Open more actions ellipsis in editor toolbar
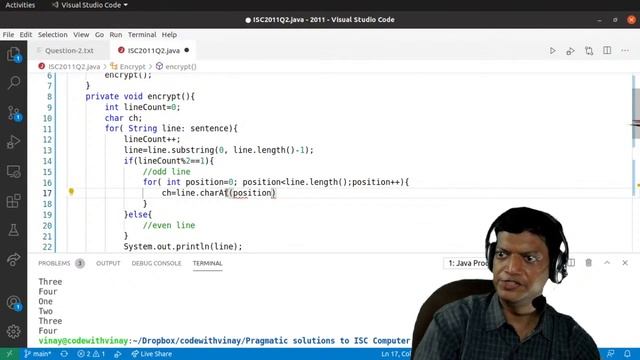Screen dimensions: 640x360 pyautogui.click(x=625, y=51)
